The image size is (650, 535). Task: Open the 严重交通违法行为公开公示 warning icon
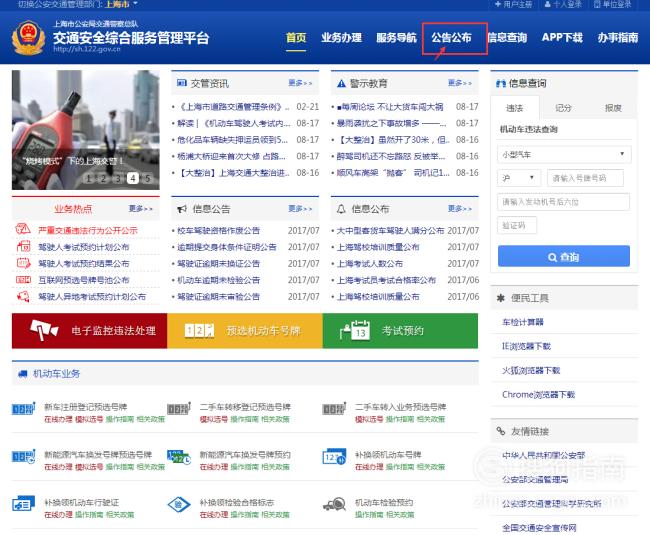23,229
